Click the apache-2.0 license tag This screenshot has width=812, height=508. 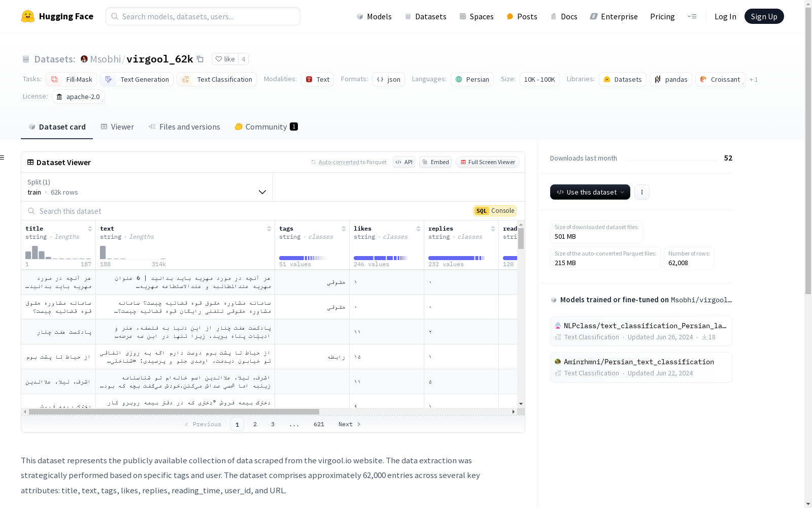tap(78, 97)
